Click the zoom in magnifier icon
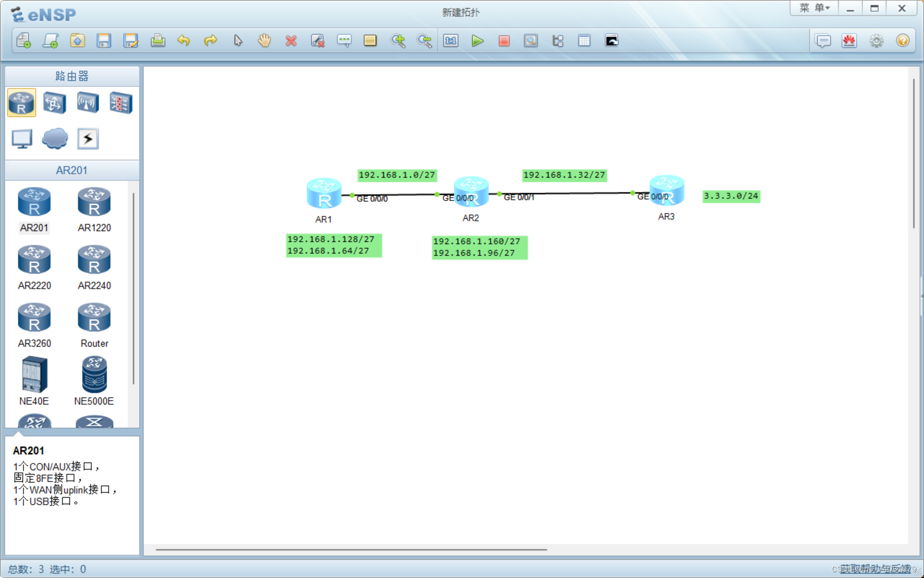This screenshot has width=924, height=578. pyautogui.click(x=398, y=41)
